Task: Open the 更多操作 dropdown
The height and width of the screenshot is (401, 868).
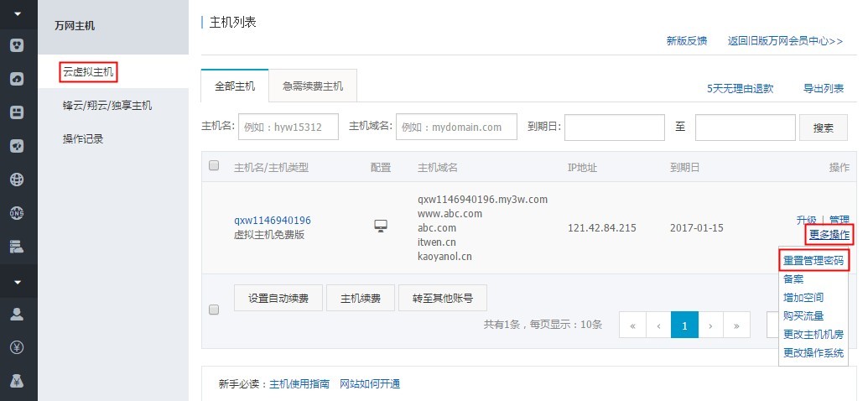Action: [x=829, y=234]
